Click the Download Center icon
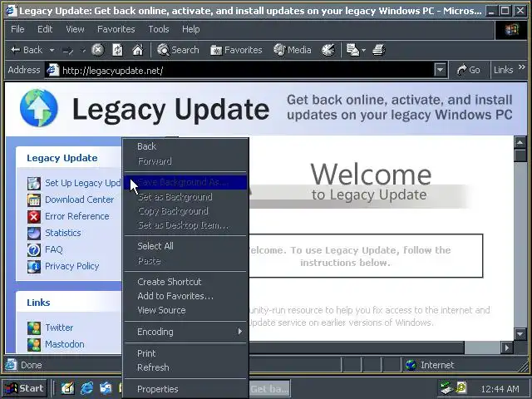532x399 pixels. 34,199
